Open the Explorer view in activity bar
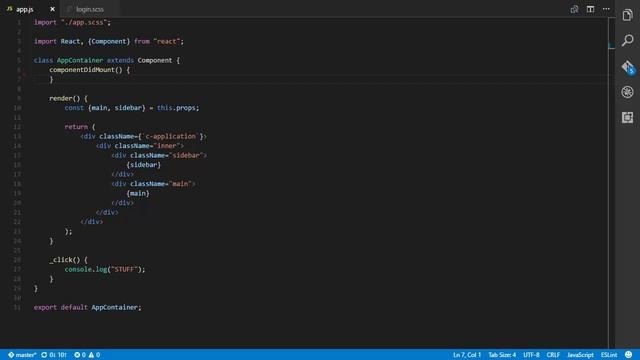Viewport: 640px width, 360px height. pyautogui.click(x=627, y=15)
